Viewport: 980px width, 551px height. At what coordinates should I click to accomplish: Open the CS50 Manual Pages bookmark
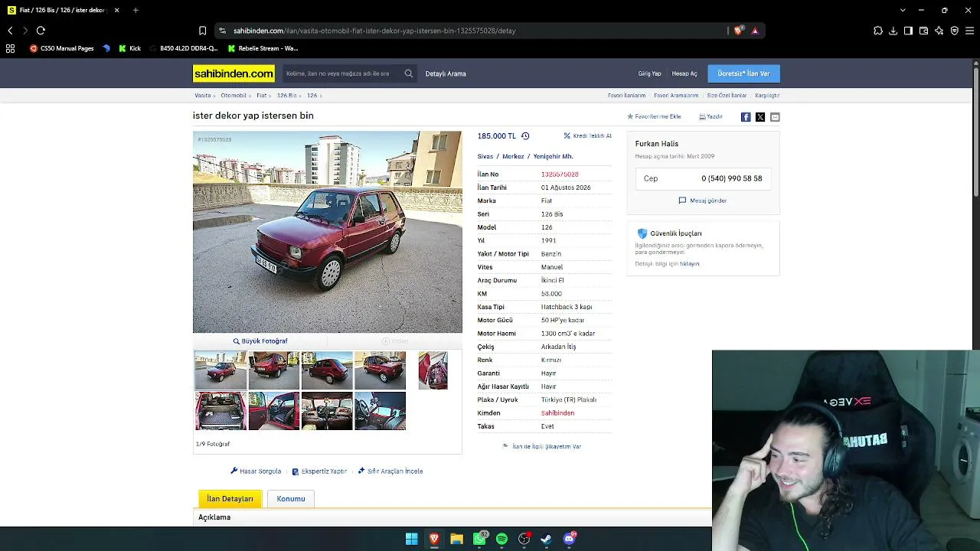coord(61,48)
